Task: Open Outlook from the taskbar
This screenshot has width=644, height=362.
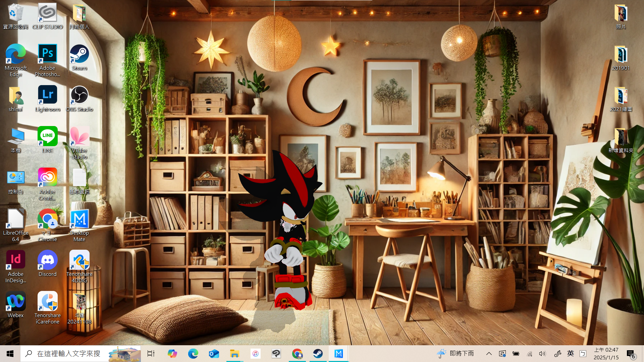Action: (x=214, y=354)
